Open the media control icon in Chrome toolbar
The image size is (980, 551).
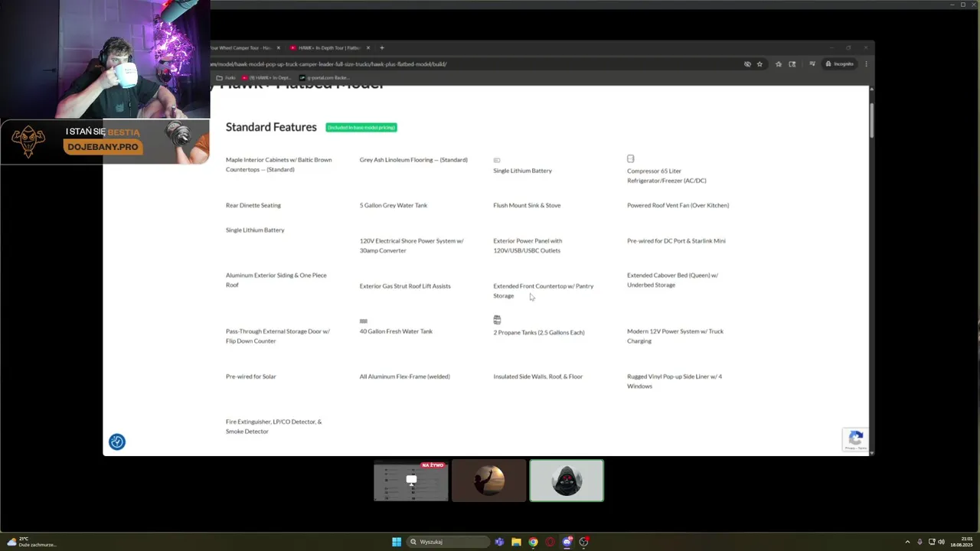812,64
